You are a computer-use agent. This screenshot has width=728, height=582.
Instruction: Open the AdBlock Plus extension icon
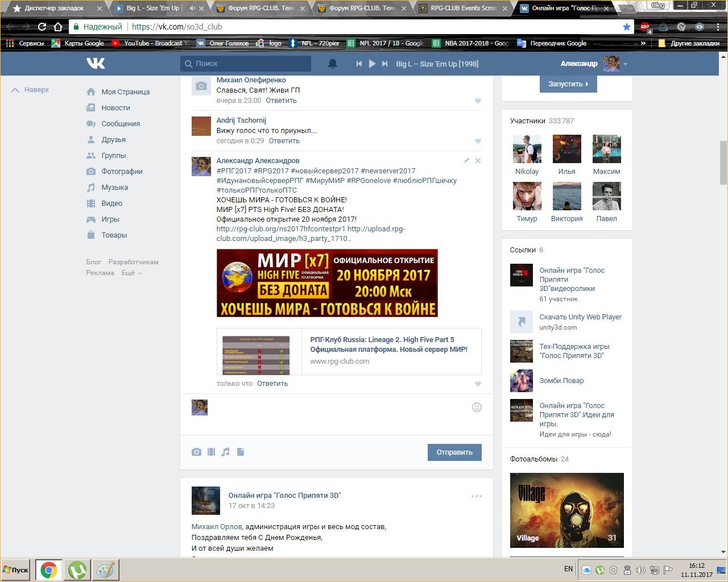pyautogui.click(x=645, y=27)
